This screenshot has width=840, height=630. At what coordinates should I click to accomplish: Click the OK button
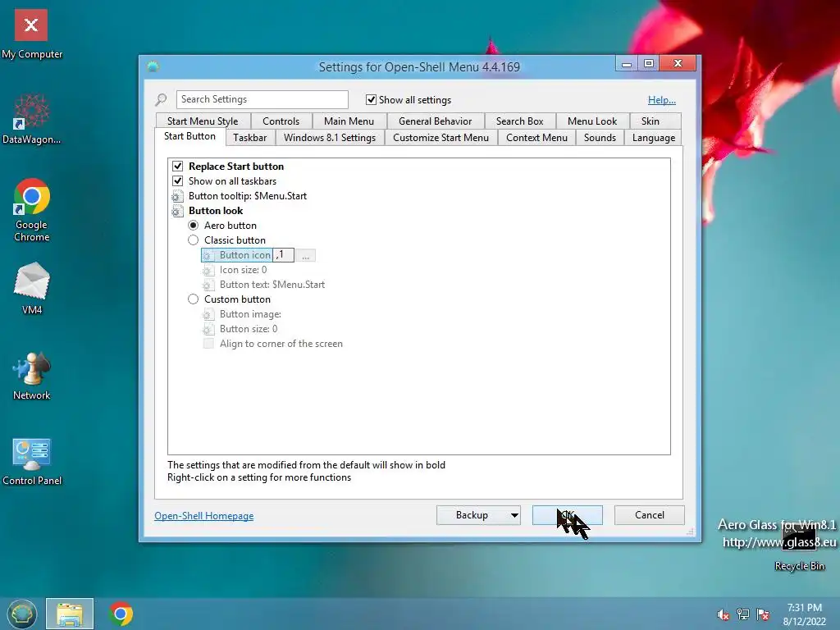[x=568, y=515]
